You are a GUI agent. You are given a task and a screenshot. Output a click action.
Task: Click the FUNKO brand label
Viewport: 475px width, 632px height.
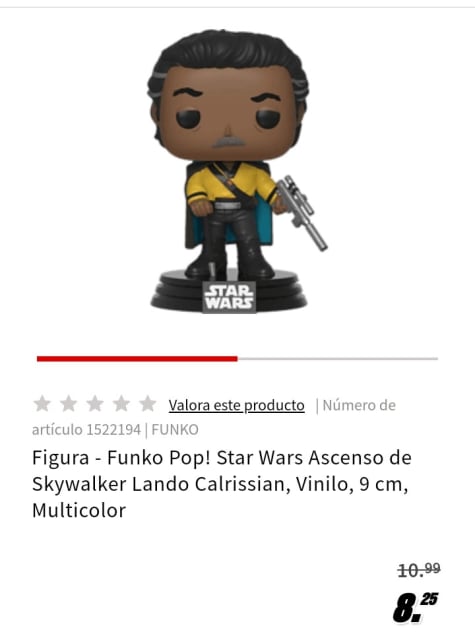pyautogui.click(x=175, y=430)
